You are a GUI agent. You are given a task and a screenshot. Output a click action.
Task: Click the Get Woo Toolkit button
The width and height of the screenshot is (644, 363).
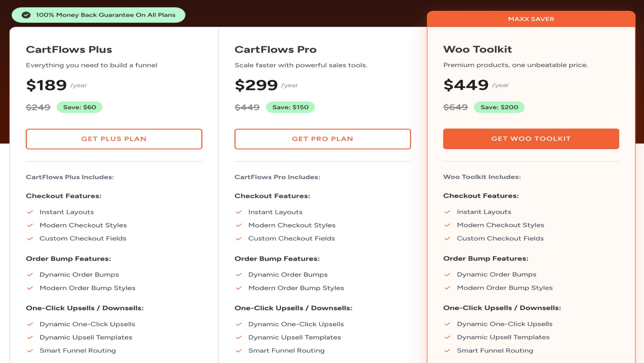coord(531,139)
